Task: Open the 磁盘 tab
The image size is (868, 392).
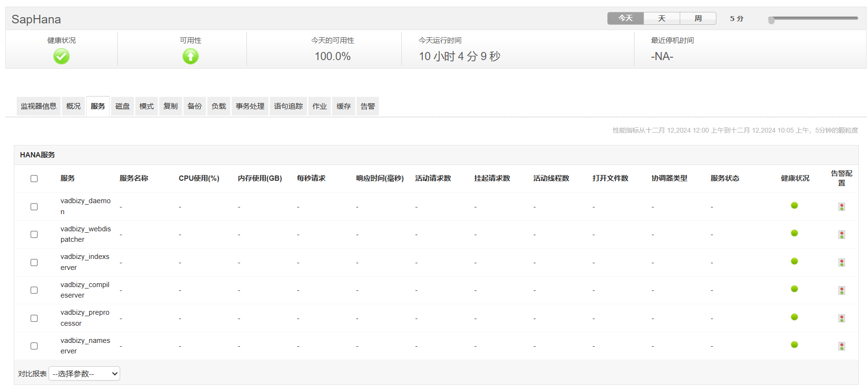Action: click(x=123, y=106)
